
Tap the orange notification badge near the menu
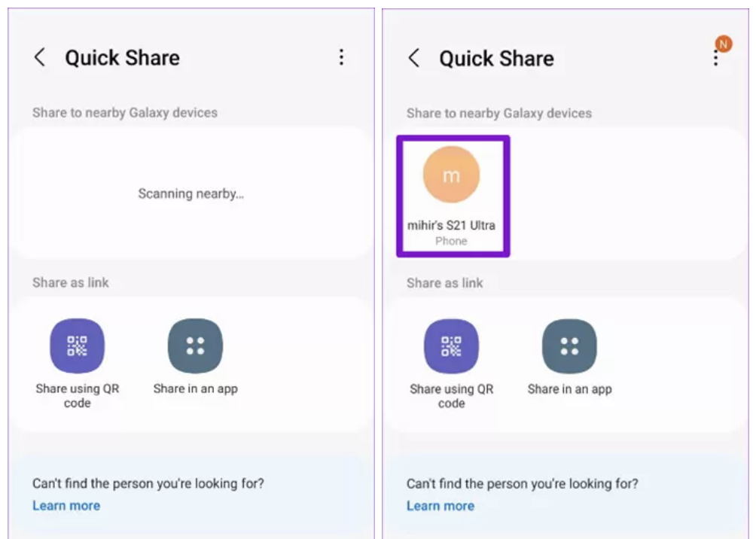coord(723,44)
